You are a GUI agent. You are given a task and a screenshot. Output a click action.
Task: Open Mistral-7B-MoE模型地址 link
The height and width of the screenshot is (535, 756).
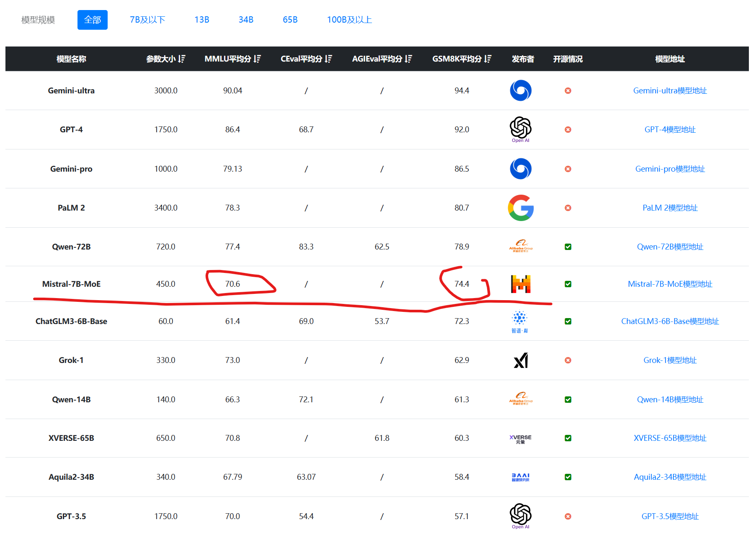670,284
